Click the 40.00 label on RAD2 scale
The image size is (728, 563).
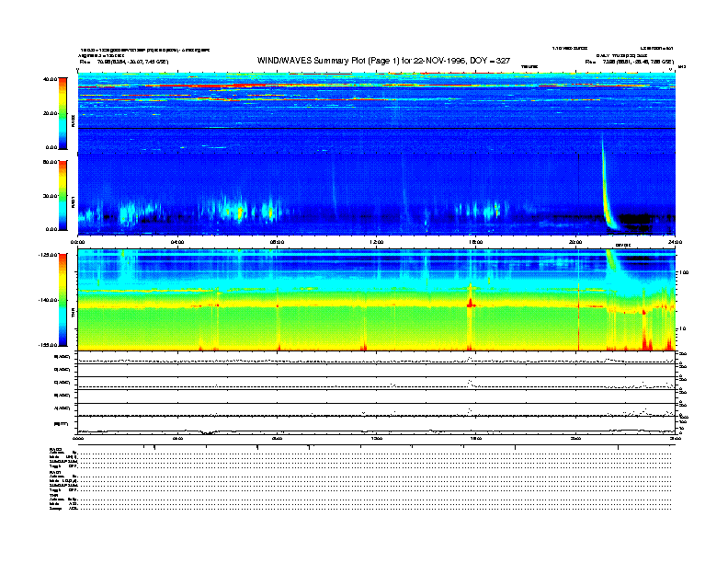pos(50,79)
